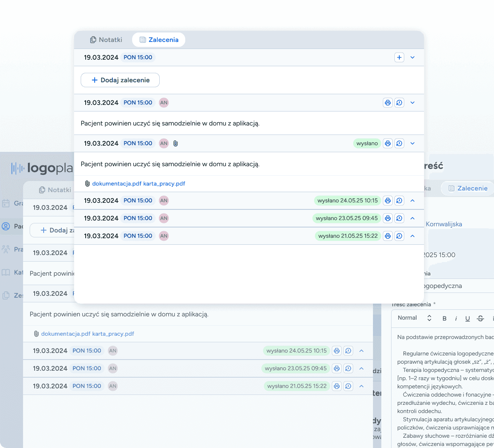The width and height of the screenshot is (494, 448).
Task: Toggle italic formatting in the editor toolbar
Action: (x=456, y=318)
